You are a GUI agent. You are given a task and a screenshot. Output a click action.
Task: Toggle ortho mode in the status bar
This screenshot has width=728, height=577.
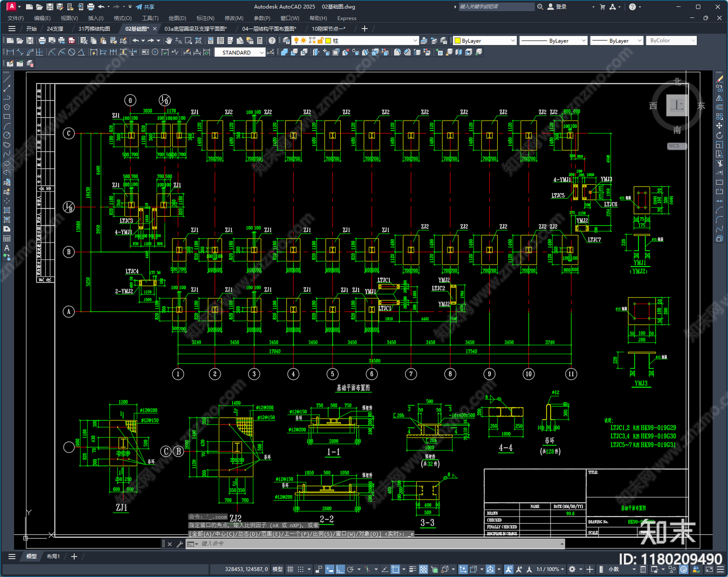(339, 569)
